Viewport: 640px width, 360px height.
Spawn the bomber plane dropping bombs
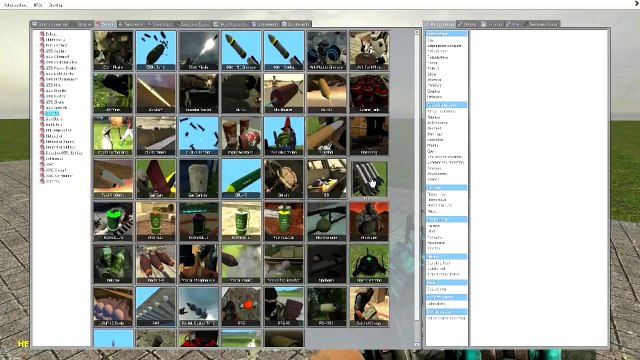coord(198,307)
